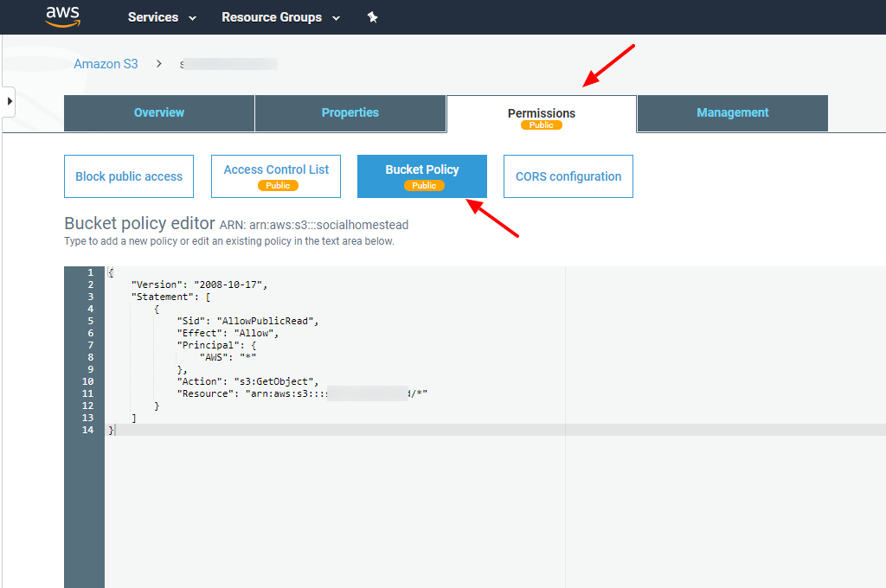Open CORS configuration section
Viewport: 886px width, 588px height.
pyautogui.click(x=568, y=176)
